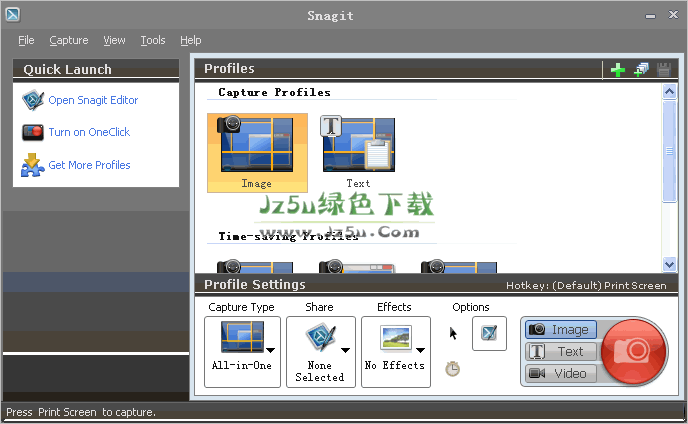Click Turn on OneClick link
The image size is (688, 424).
click(x=89, y=132)
